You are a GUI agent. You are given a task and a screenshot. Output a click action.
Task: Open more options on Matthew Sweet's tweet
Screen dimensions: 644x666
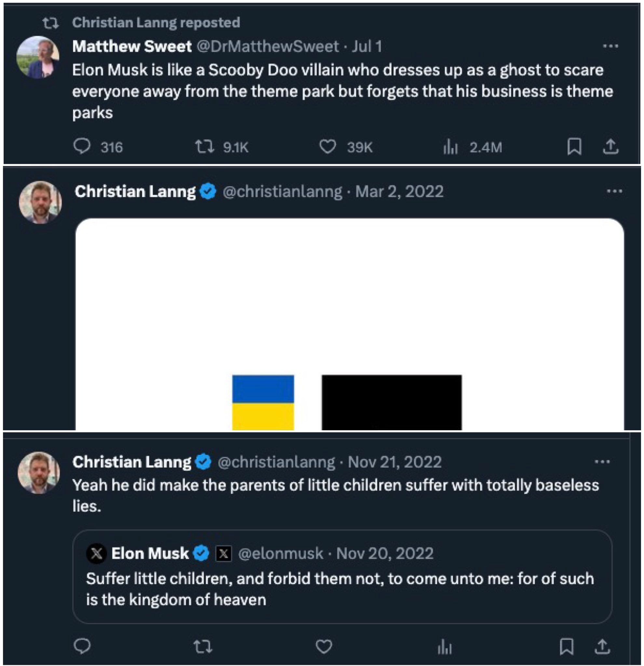point(610,46)
